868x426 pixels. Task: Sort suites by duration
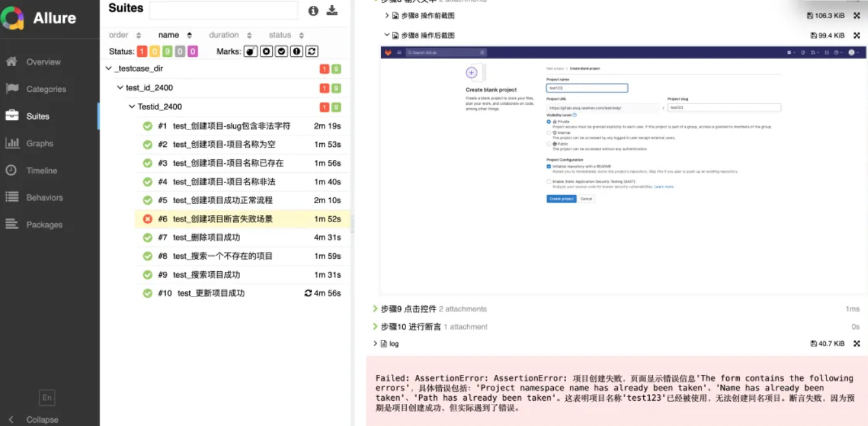coord(230,35)
